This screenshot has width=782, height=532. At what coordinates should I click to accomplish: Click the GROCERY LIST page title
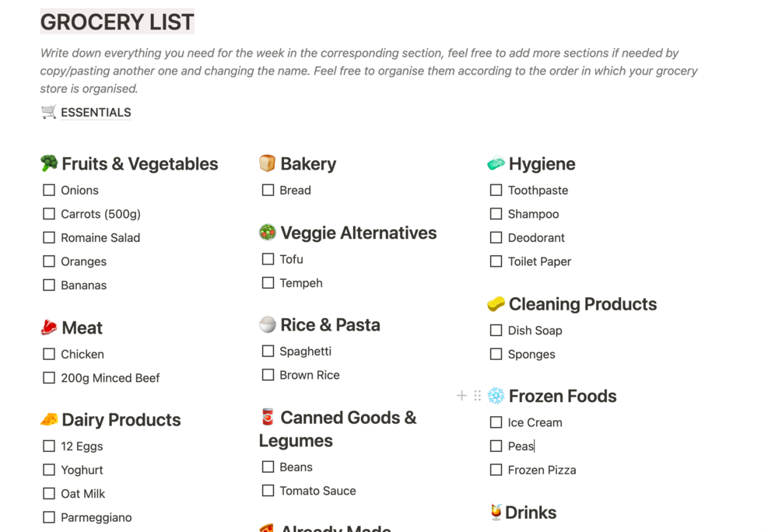[117, 22]
